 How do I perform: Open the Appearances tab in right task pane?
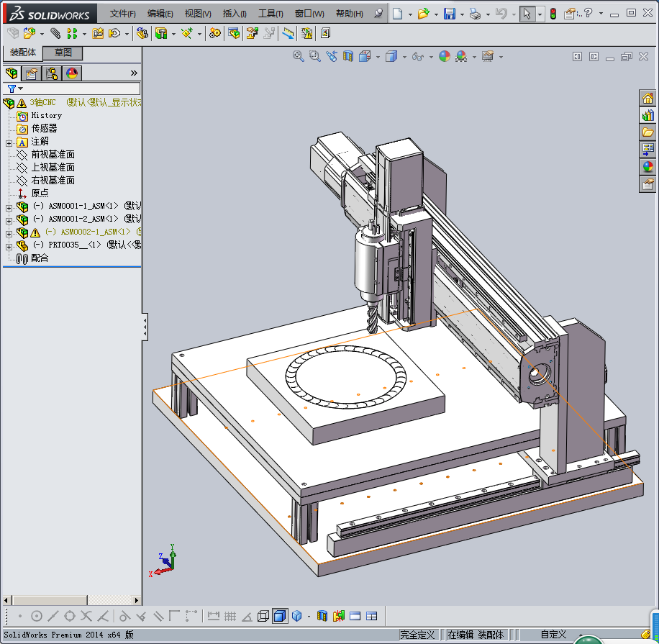(648, 167)
